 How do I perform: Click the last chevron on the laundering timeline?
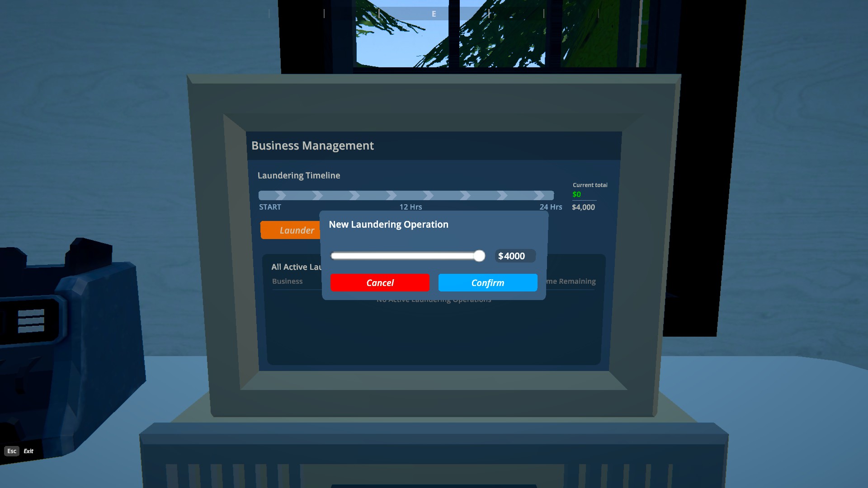pos(539,195)
